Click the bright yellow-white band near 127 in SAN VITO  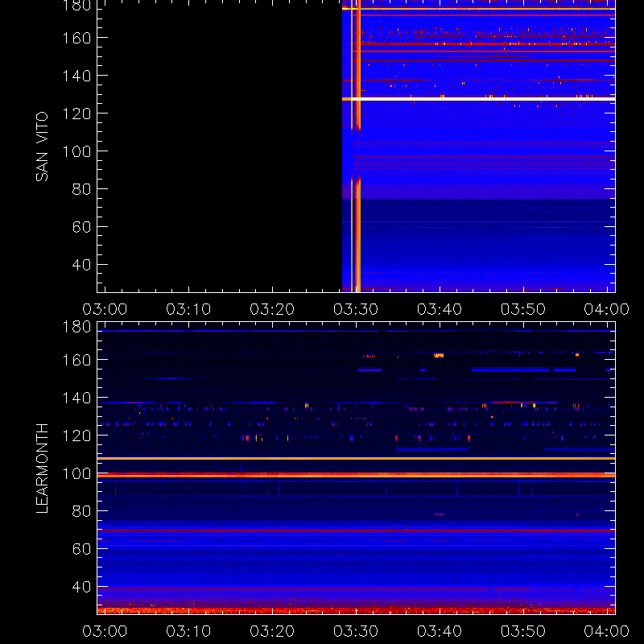tap(478, 99)
